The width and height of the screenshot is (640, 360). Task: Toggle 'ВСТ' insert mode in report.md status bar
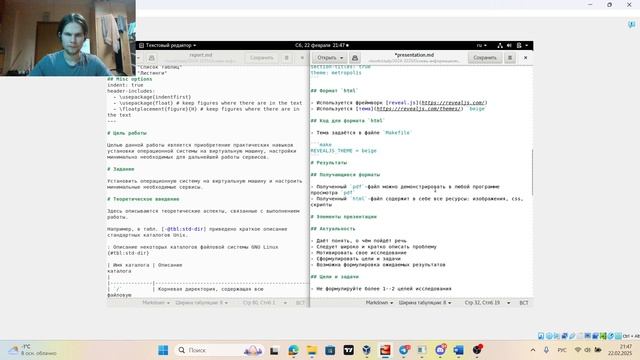[x=300, y=303]
